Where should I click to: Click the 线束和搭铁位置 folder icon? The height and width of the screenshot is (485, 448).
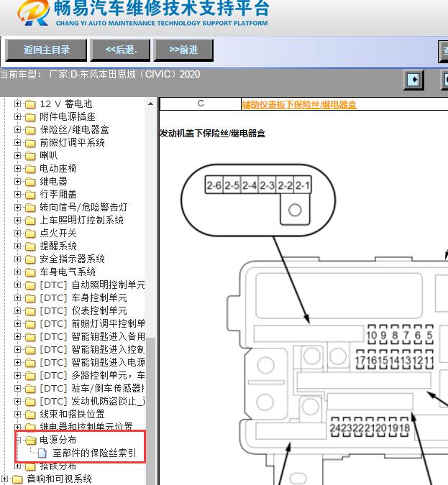tap(30, 415)
